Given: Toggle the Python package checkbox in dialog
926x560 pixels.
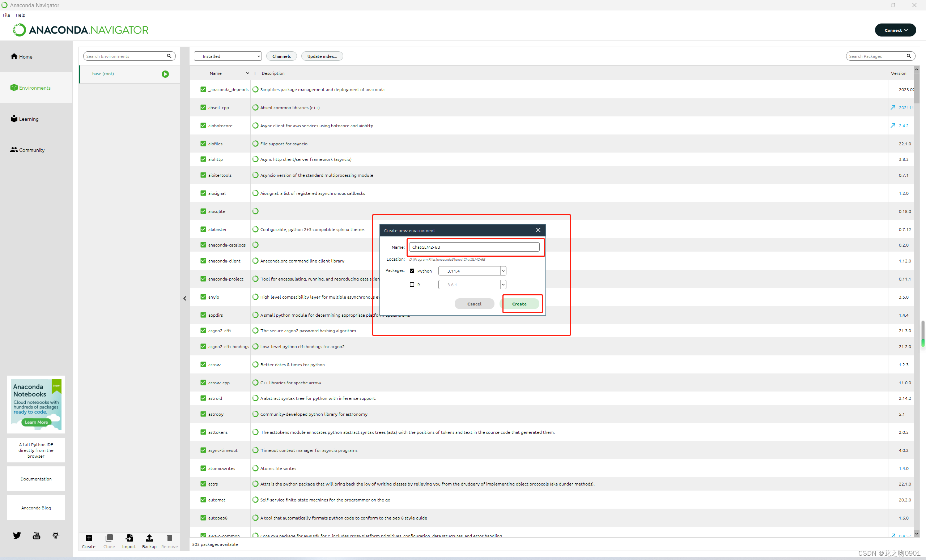Looking at the screenshot, I should (412, 271).
